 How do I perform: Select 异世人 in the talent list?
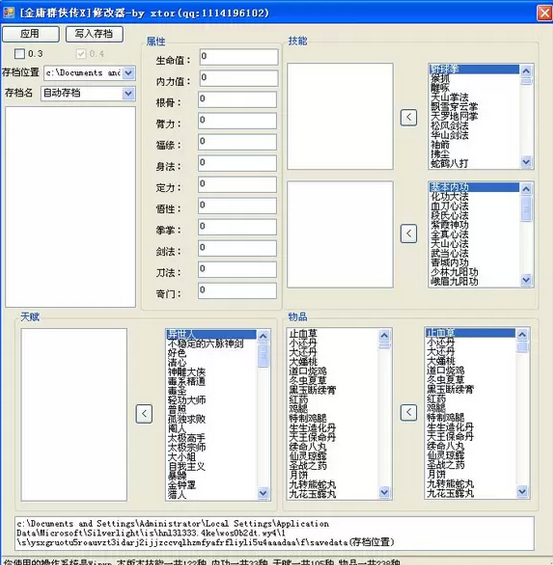[x=211, y=334]
